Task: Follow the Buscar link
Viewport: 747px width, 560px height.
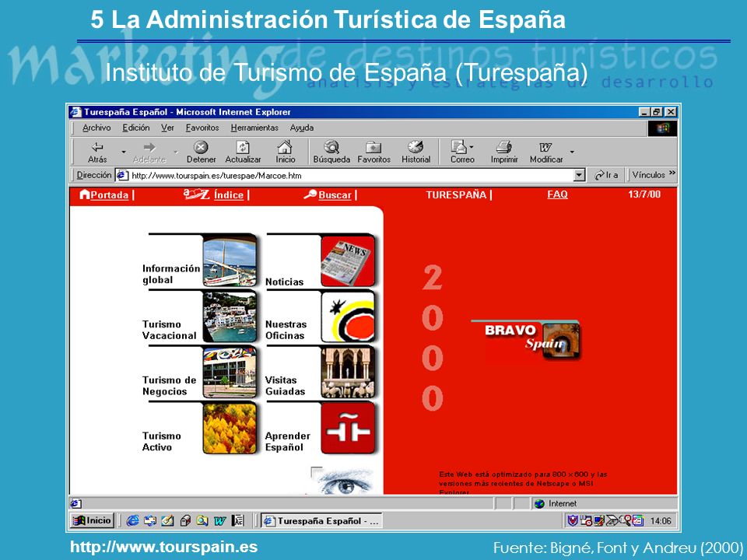Action: (335, 194)
